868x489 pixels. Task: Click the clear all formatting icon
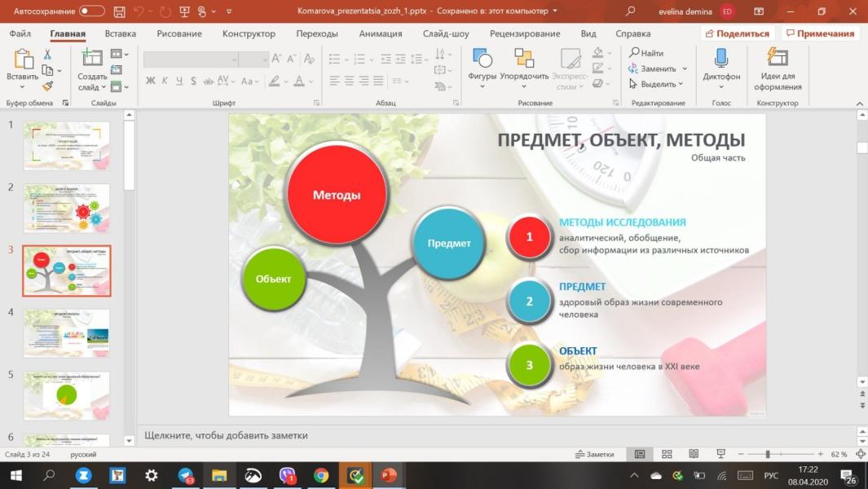pyautogui.click(x=309, y=58)
